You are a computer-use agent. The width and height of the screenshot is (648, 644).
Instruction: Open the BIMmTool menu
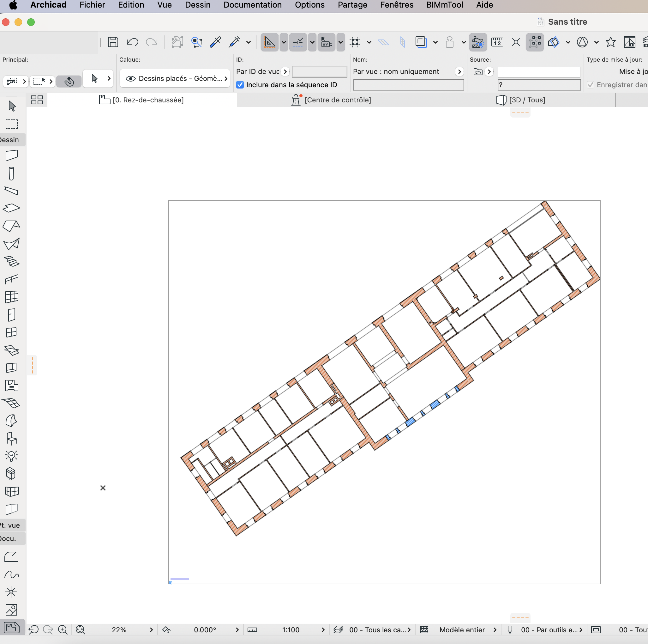point(445,5)
